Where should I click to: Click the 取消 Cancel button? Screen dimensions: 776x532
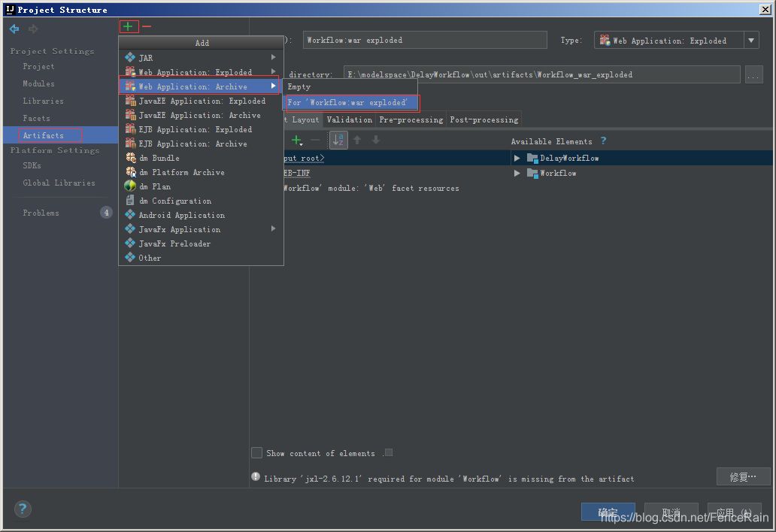tap(671, 512)
